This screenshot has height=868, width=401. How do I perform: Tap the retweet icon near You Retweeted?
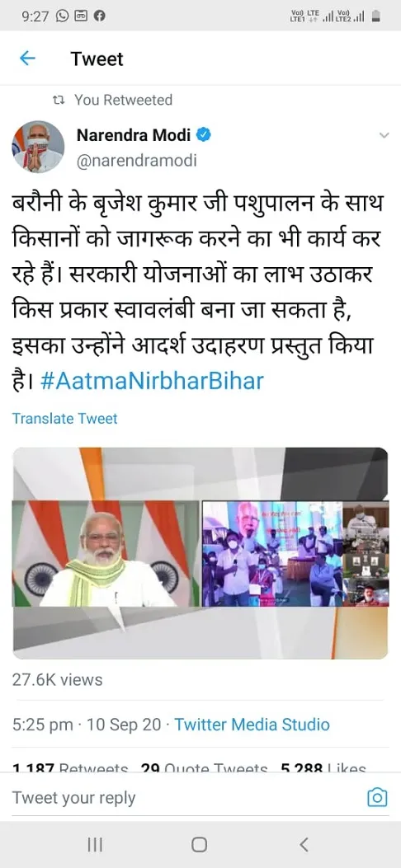click(58, 101)
